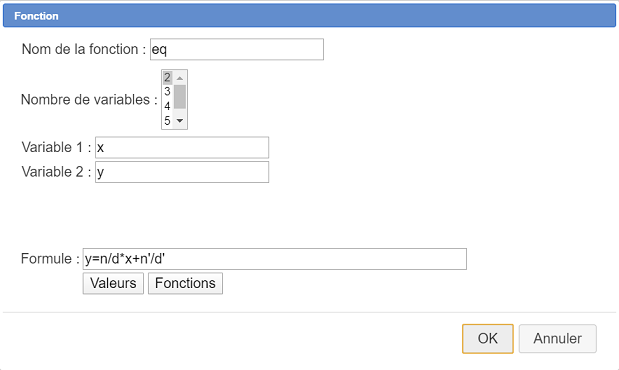The image size is (619, 370).
Task: Select 2 in the variables list
Action: click(x=167, y=77)
